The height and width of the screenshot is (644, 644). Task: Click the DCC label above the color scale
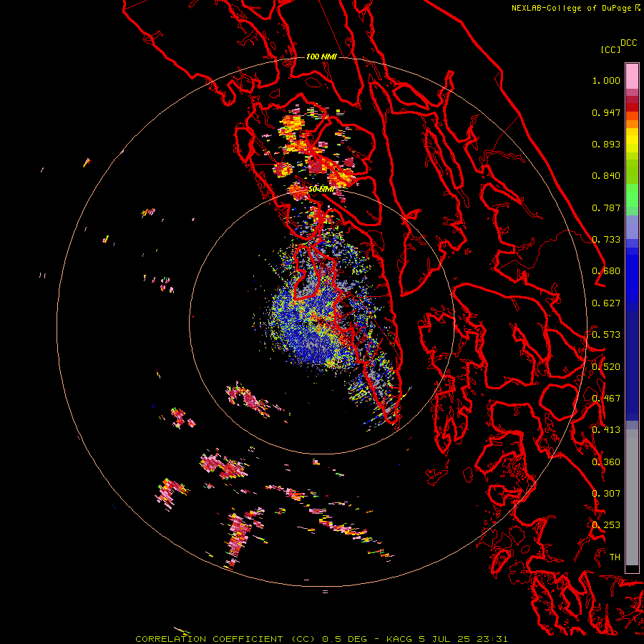[x=629, y=43]
